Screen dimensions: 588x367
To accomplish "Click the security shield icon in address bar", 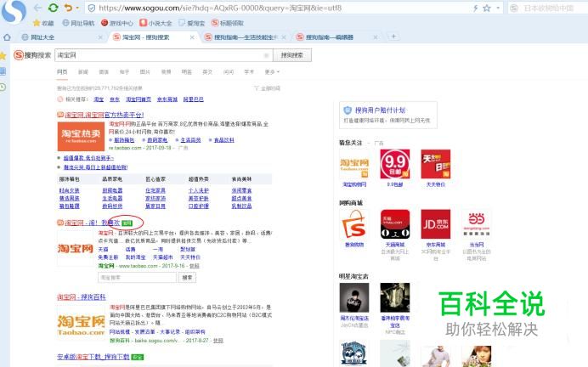I will (91, 8).
